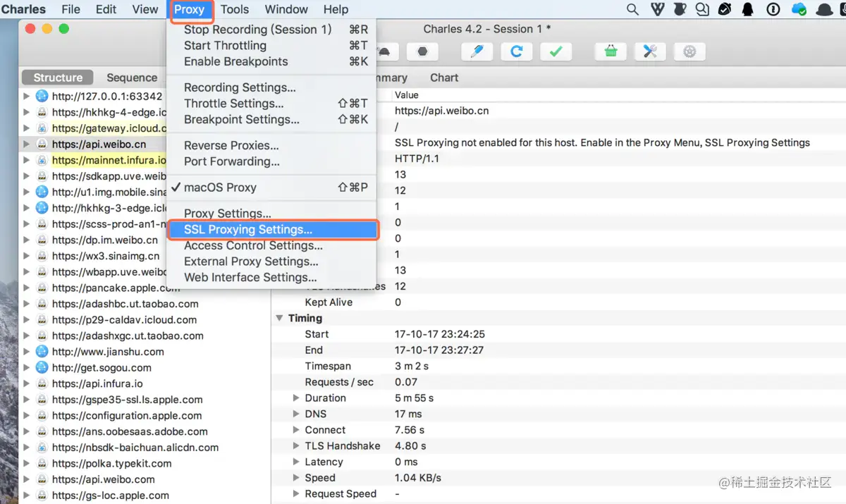Switch to the Sequence view
The height and width of the screenshot is (504, 846).
132,78
